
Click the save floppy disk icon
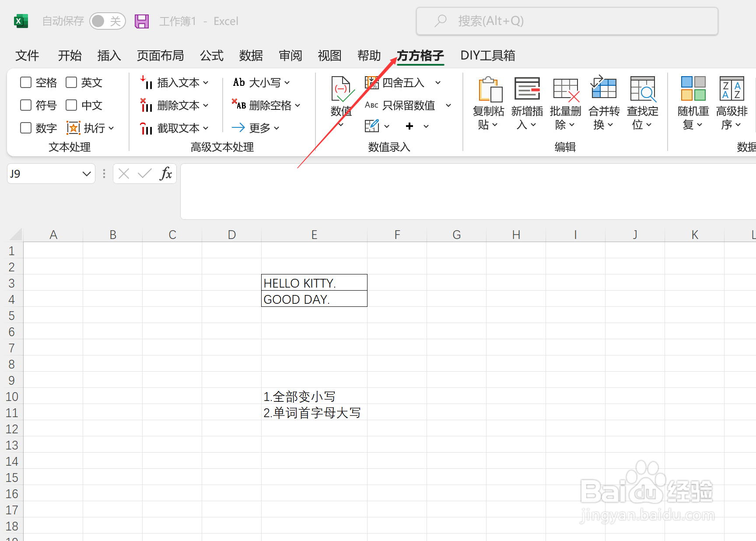pyautogui.click(x=142, y=21)
